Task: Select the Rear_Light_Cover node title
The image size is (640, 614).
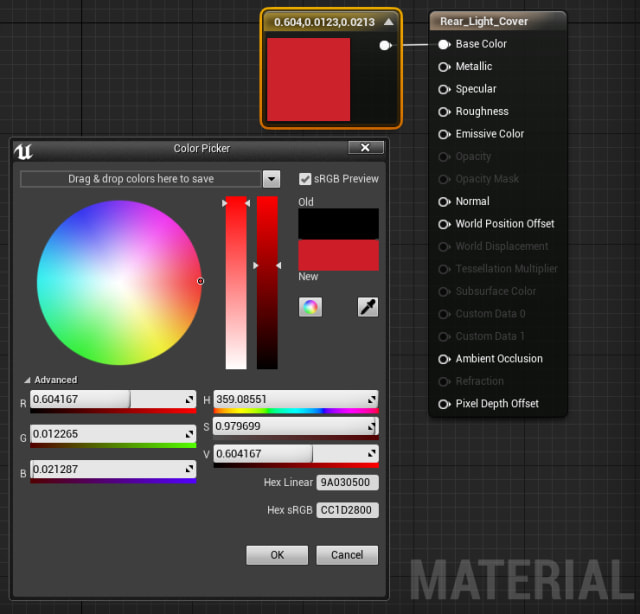Action: pyautogui.click(x=484, y=21)
